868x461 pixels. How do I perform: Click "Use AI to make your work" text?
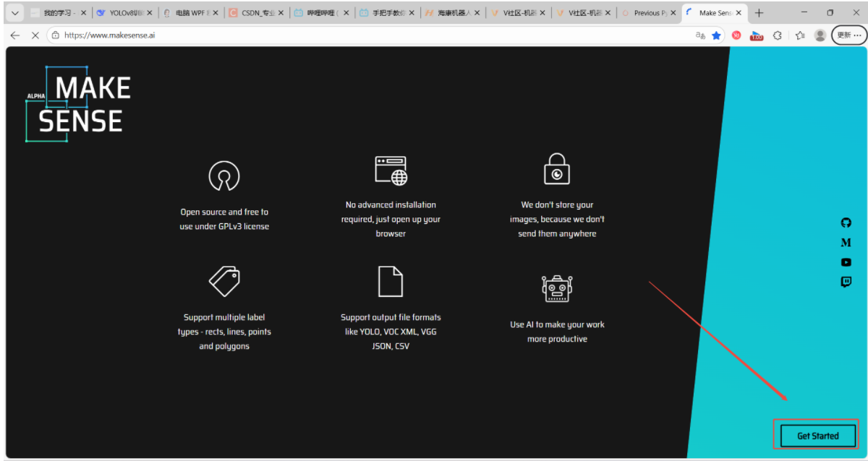point(557,332)
